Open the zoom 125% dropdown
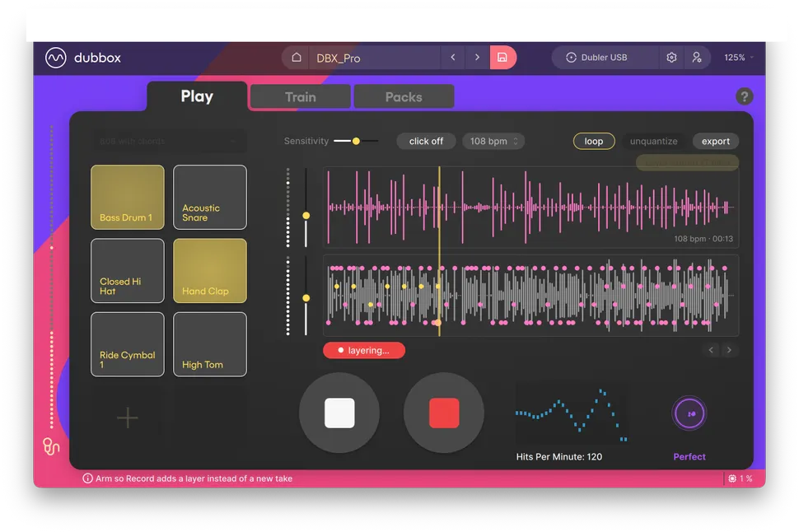This screenshot has height=532, width=799. point(738,58)
